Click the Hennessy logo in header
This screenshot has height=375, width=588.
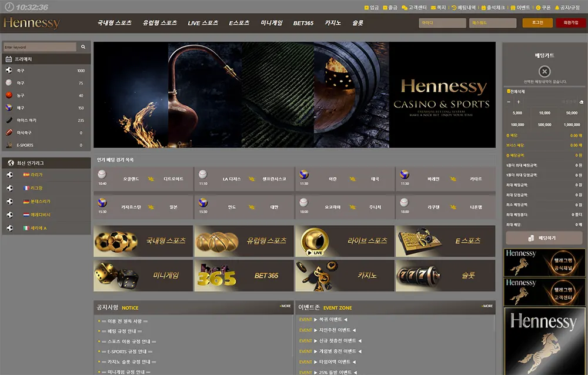[32, 23]
